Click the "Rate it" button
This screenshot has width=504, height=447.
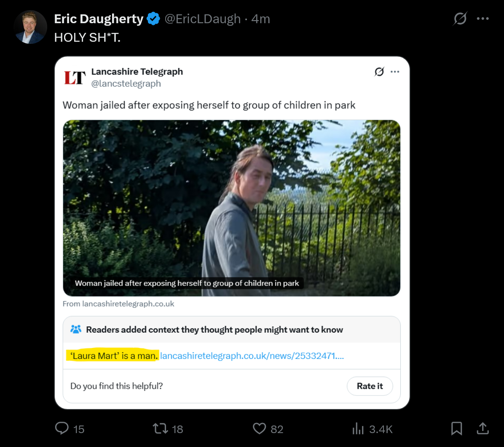(370, 386)
